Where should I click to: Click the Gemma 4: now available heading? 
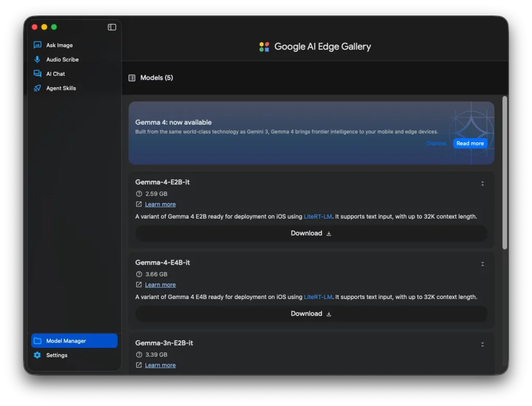[174, 123]
